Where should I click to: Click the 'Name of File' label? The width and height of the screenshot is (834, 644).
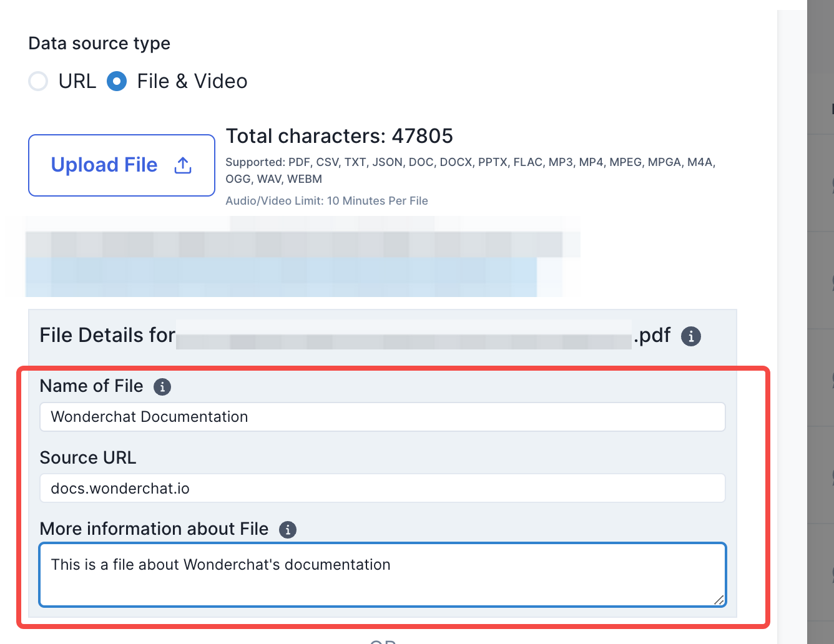pos(91,386)
